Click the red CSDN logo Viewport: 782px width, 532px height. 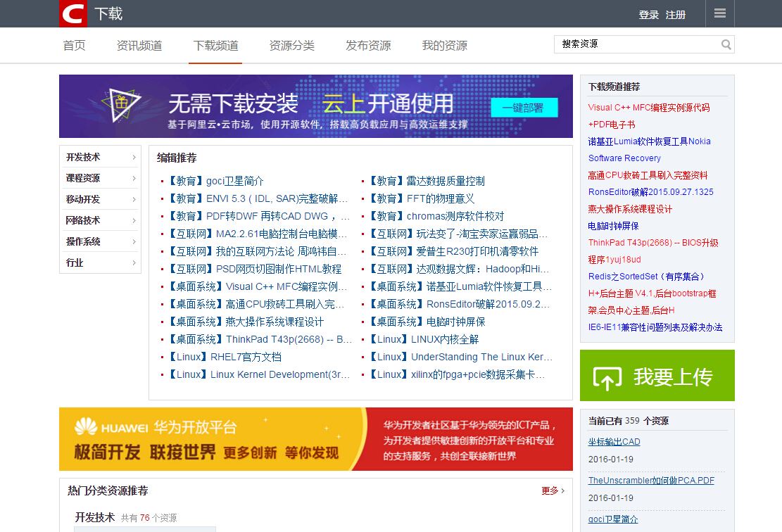pos(73,13)
